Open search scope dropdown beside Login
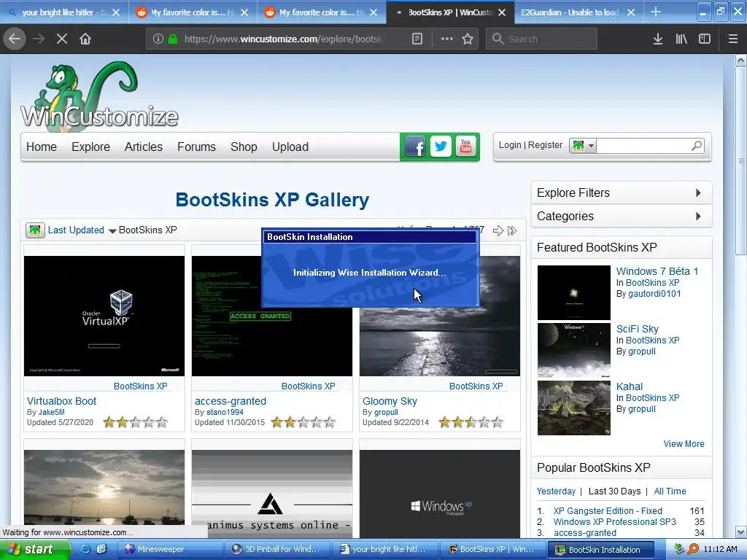 tap(583, 146)
